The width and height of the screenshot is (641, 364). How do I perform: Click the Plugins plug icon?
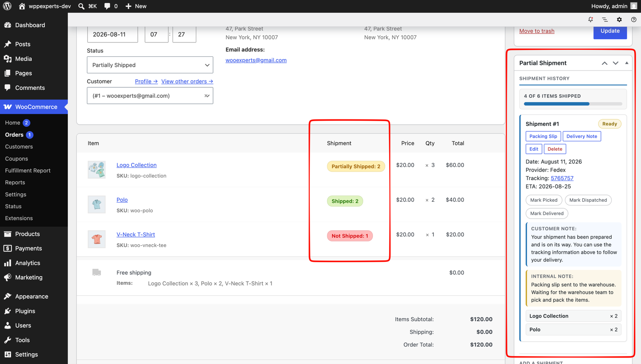(x=8, y=311)
